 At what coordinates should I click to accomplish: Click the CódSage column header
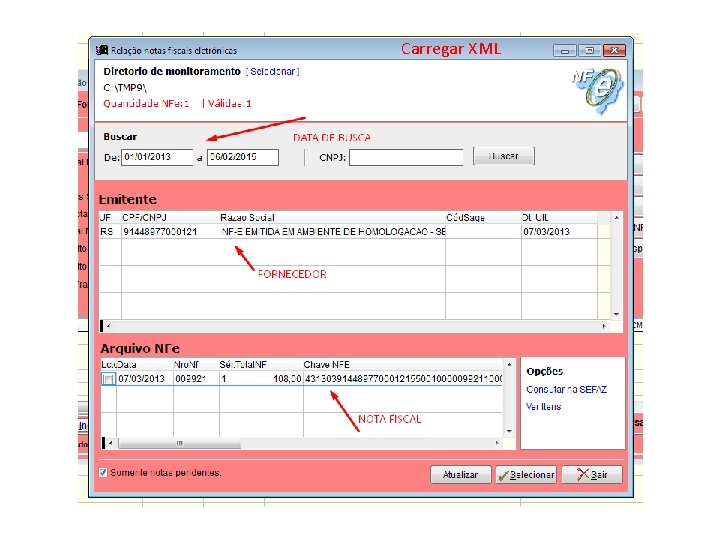[x=465, y=218]
